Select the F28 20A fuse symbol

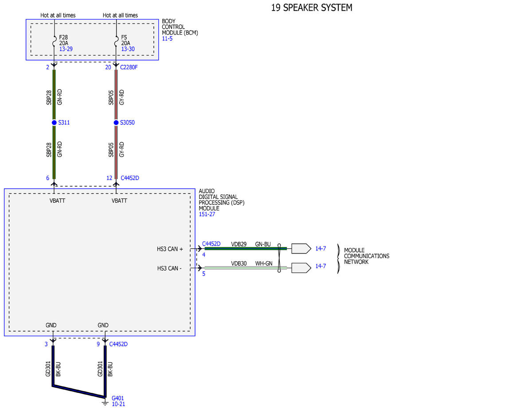tap(54, 43)
